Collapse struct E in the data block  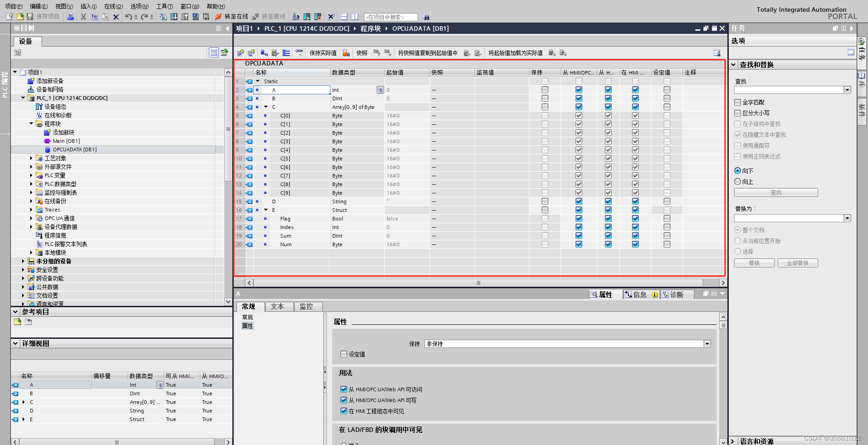pos(266,210)
